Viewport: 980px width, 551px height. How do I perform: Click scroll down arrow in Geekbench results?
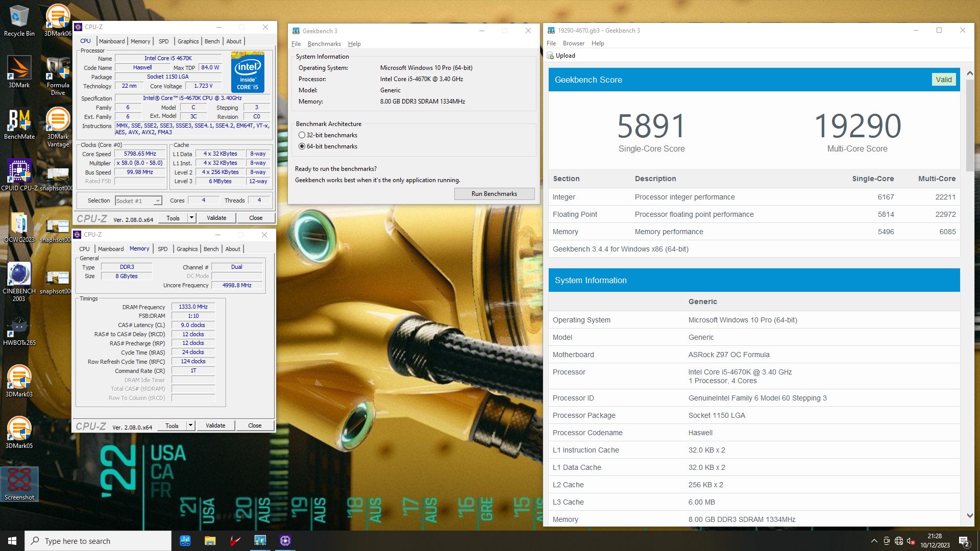970,516
